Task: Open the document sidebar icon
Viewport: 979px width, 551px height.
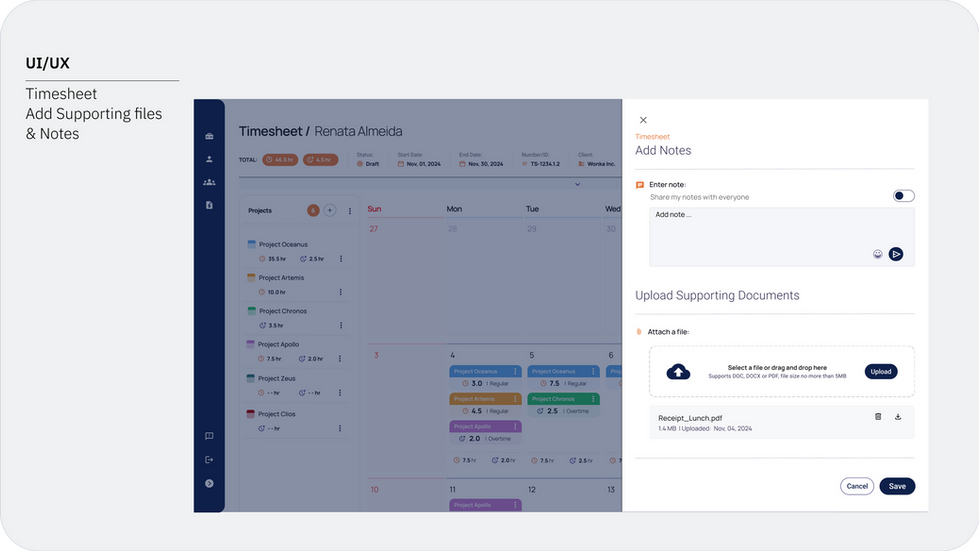Action: point(209,205)
